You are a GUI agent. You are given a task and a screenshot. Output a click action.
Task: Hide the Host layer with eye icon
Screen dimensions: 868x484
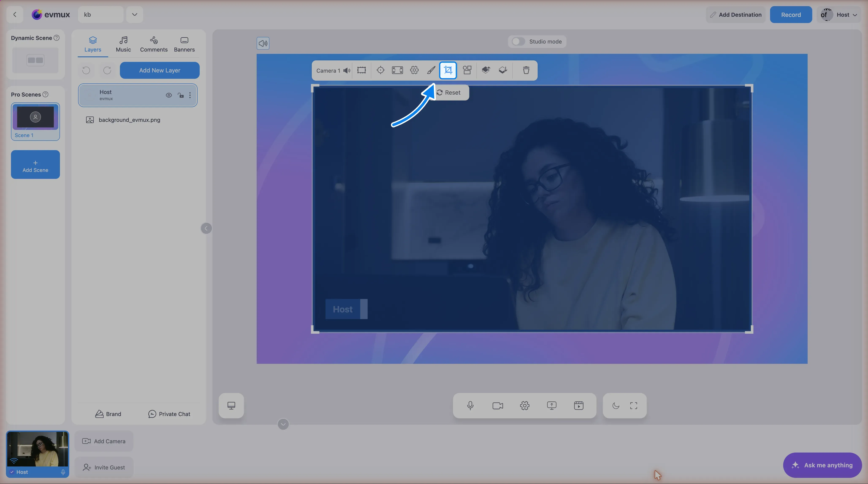[169, 95]
